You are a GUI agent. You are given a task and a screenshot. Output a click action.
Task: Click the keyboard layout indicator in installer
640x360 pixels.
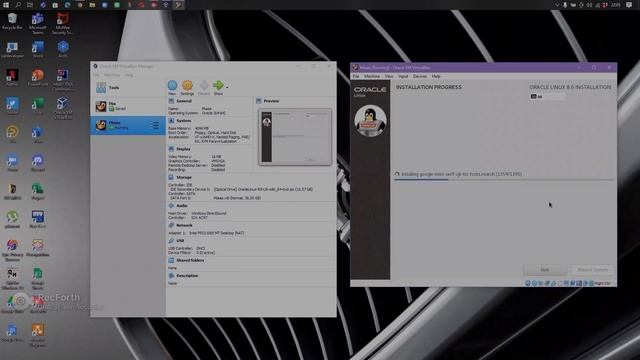[x=548, y=97]
